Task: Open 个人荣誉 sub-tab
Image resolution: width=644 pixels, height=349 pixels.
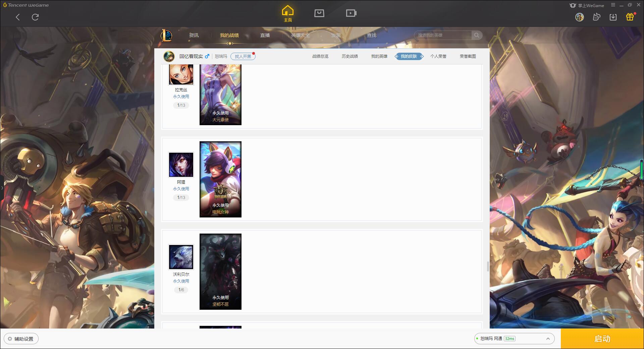Action: (x=438, y=56)
